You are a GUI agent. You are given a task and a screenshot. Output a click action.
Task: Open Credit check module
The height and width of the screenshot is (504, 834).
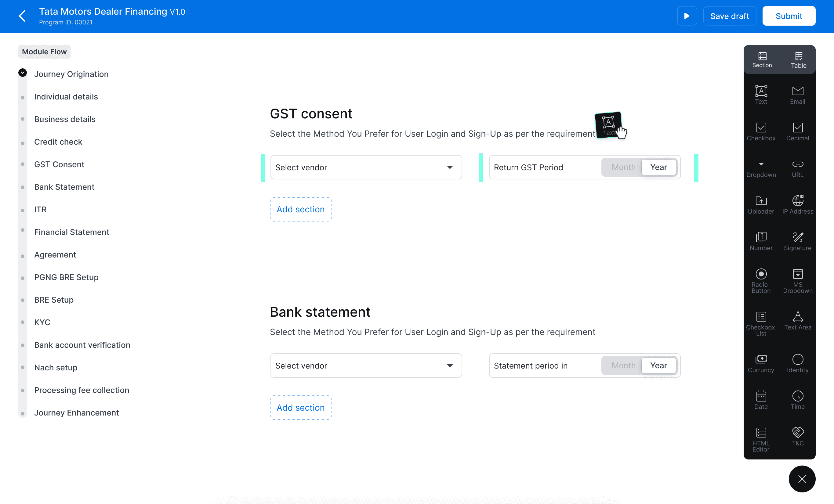(58, 142)
